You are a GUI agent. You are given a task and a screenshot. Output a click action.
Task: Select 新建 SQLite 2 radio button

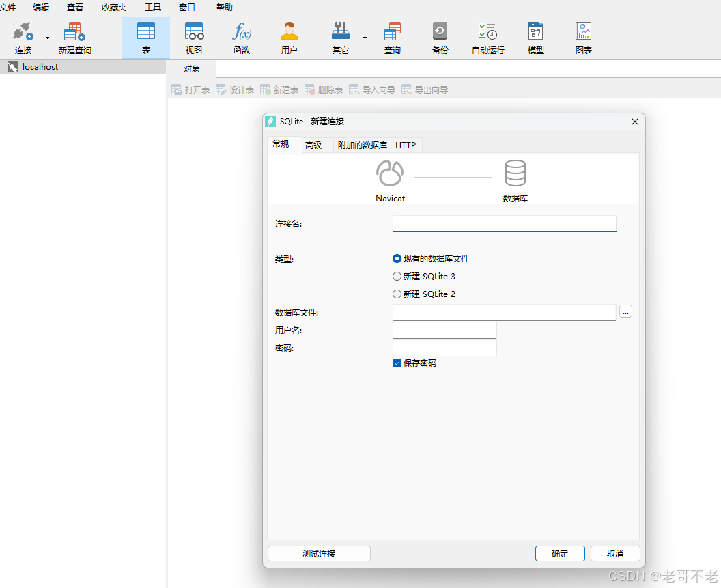[397, 294]
